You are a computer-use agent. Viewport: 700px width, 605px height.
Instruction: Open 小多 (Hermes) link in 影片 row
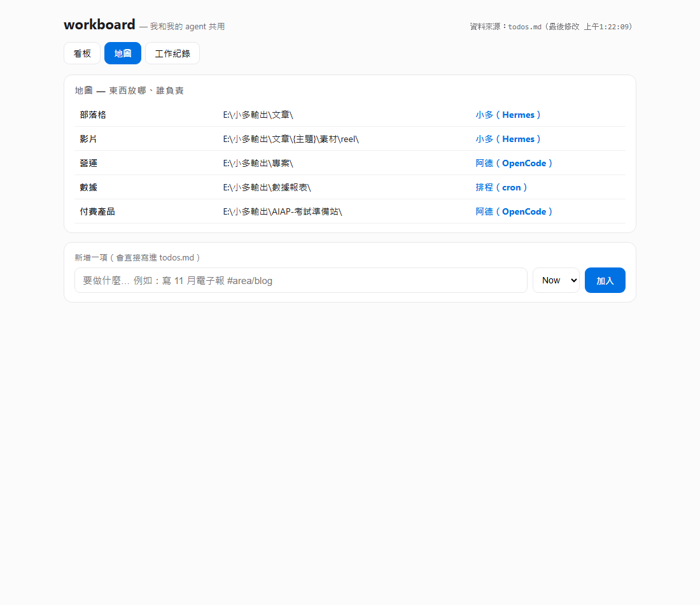[508, 139]
